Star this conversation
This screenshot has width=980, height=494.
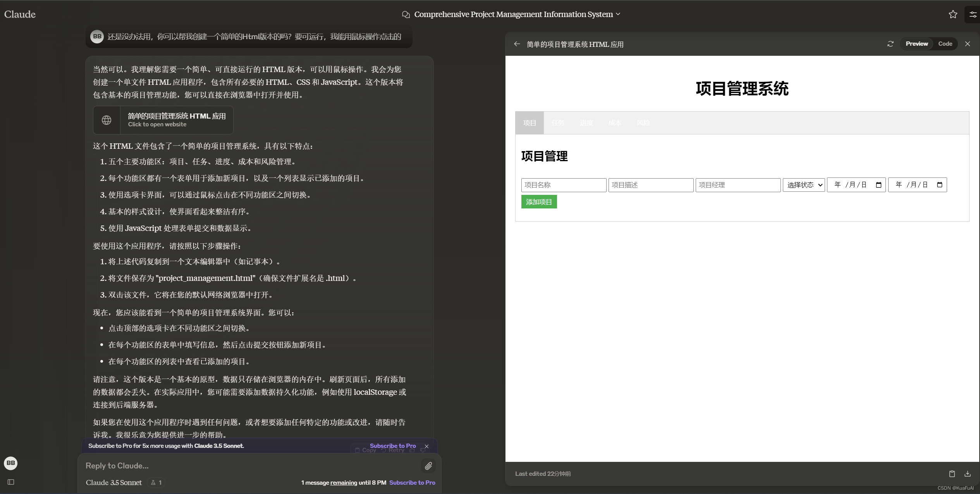[952, 14]
